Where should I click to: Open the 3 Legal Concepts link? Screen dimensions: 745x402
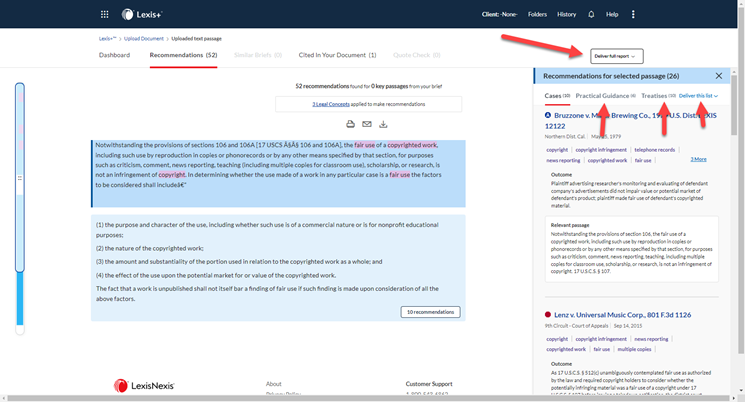(331, 104)
